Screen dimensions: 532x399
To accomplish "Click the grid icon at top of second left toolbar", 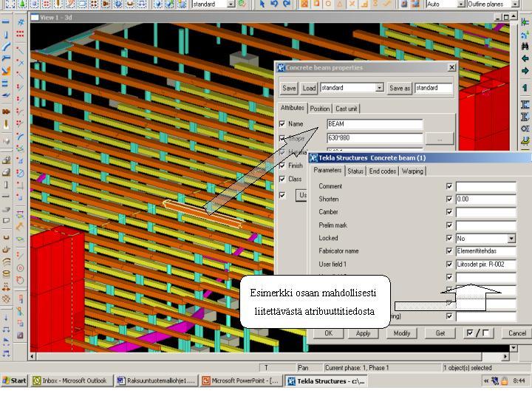I will [21, 22].
